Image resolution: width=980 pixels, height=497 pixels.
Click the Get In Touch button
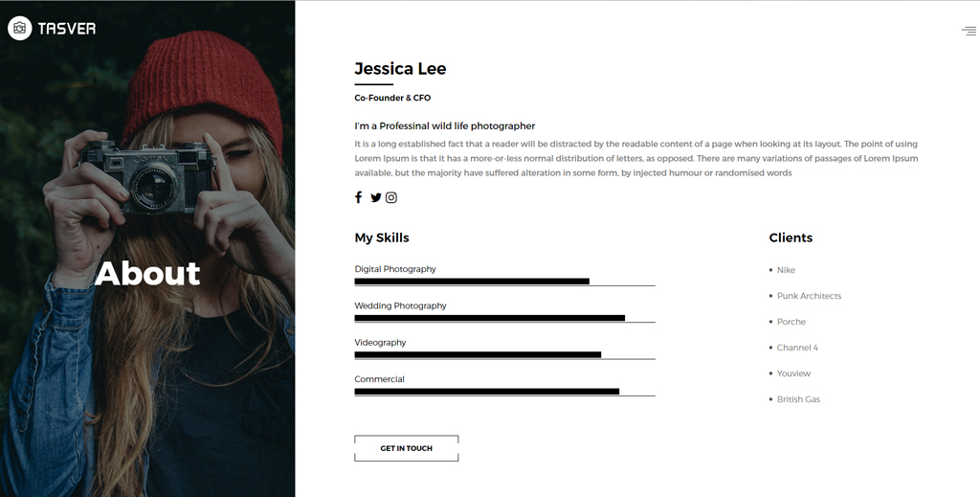point(406,448)
